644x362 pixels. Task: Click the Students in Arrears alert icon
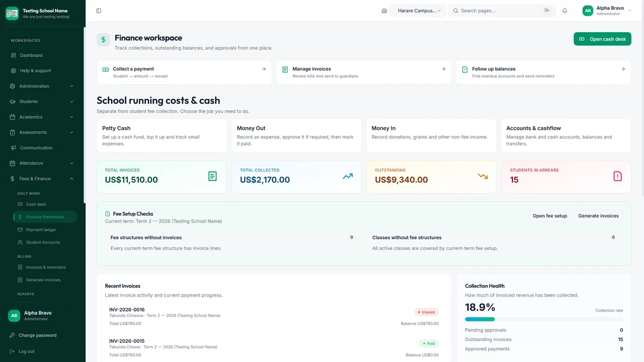[618, 176]
